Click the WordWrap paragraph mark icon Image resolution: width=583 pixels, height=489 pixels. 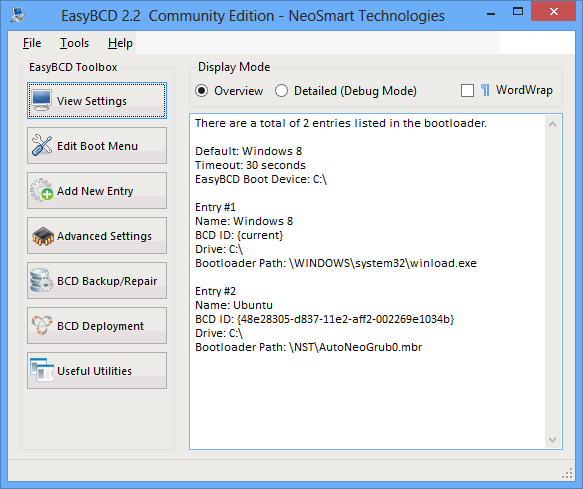[x=485, y=90]
